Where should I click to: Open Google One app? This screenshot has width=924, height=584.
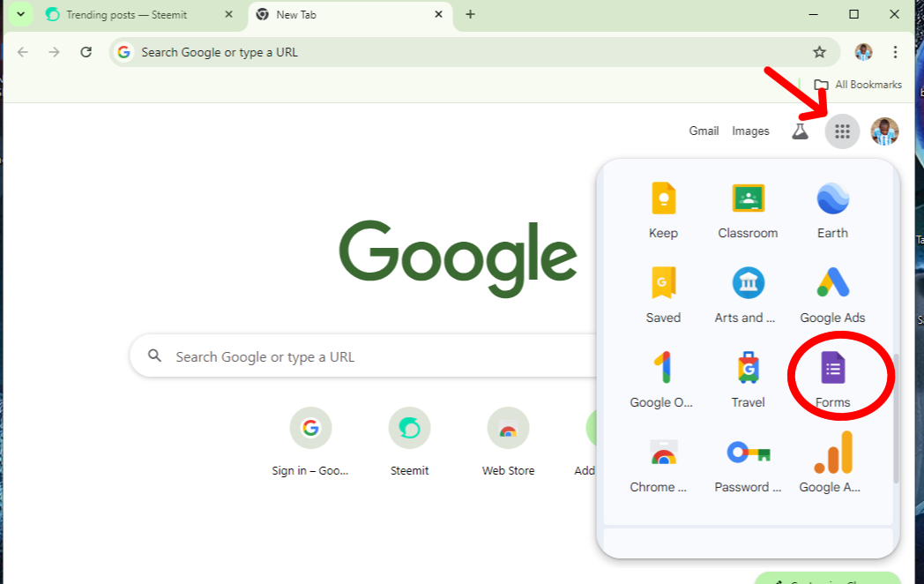[x=664, y=379]
